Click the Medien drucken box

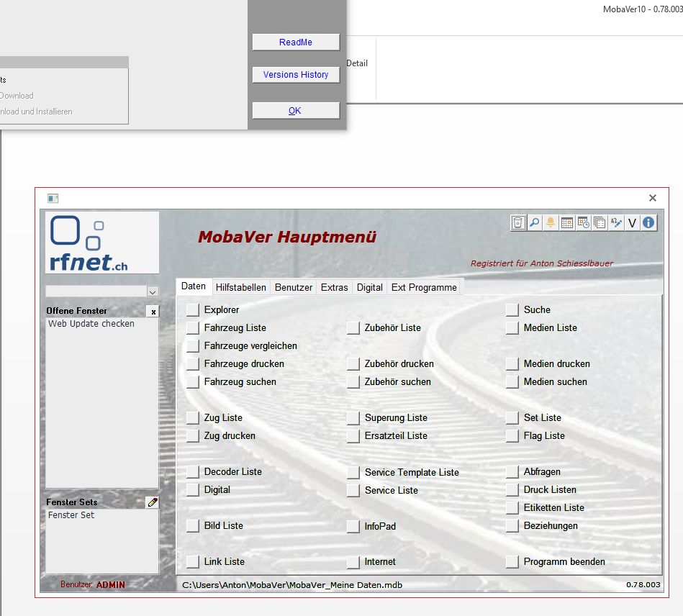512,363
